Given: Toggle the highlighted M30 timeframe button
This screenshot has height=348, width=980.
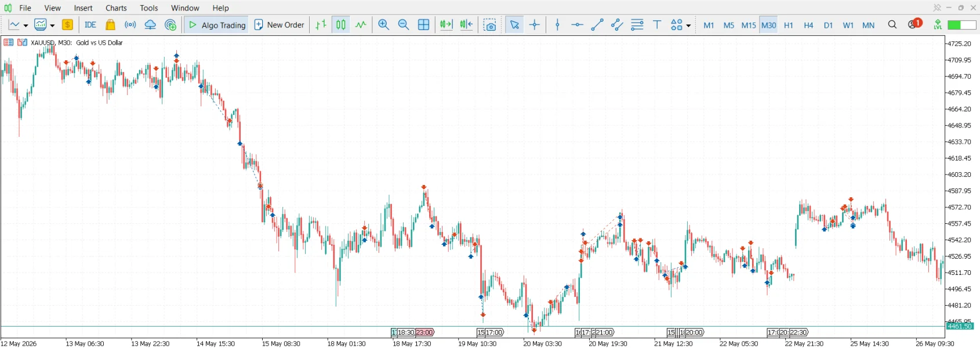Looking at the screenshot, I should pyautogui.click(x=768, y=25).
